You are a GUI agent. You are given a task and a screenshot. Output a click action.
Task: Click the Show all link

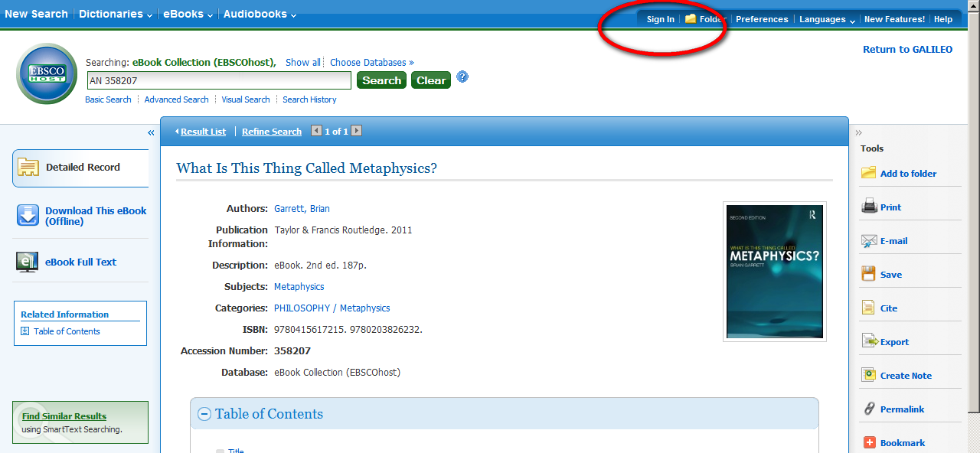[x=303, y=62]
